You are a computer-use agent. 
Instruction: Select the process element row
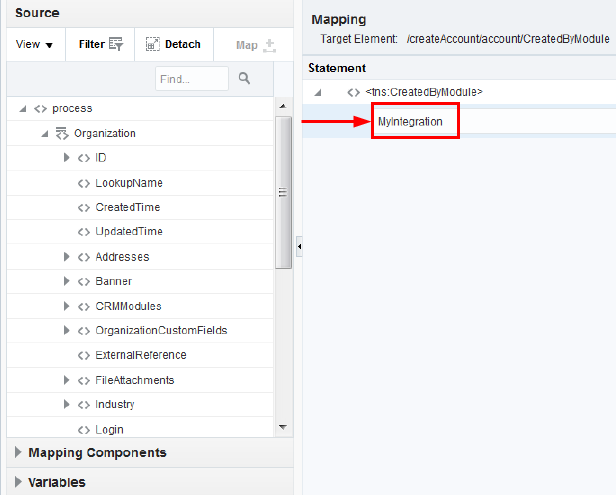140,108
